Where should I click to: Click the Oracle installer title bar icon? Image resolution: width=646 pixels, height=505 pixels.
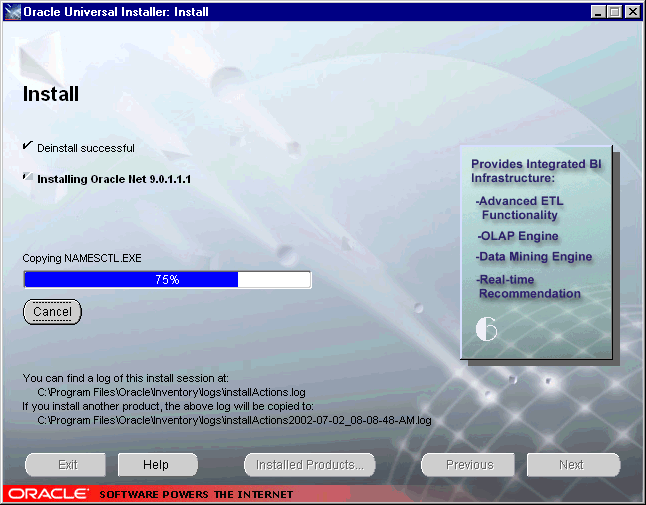[x=12, y=12]
